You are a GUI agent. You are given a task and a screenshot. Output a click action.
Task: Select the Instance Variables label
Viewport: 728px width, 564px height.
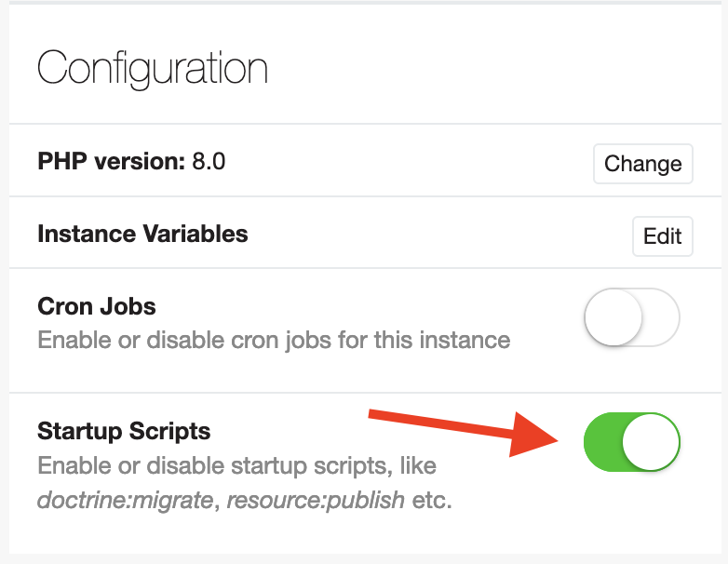point(142,234)
